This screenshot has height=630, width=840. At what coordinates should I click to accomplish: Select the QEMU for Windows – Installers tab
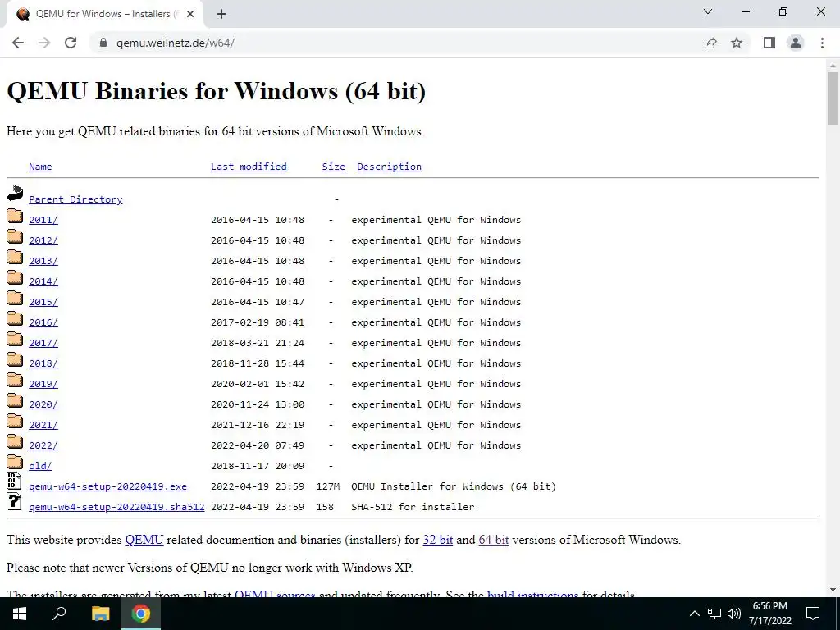click(x=104, y=14)
